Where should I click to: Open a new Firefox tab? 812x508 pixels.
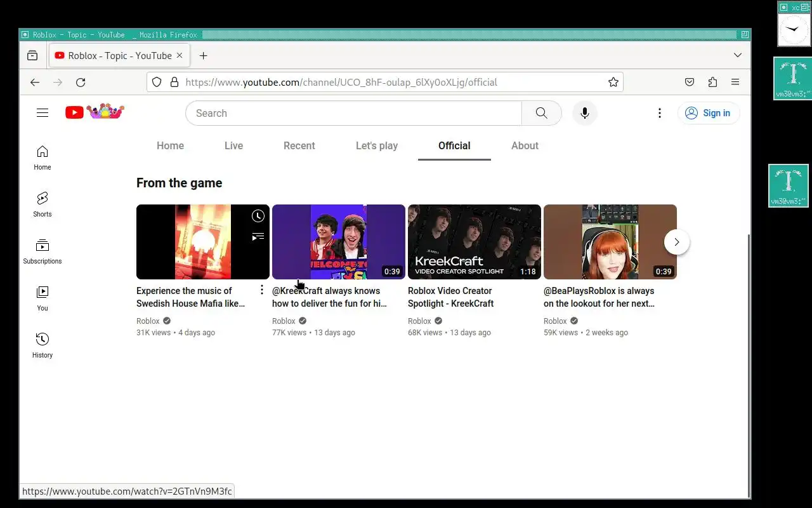tap(203, 56)
